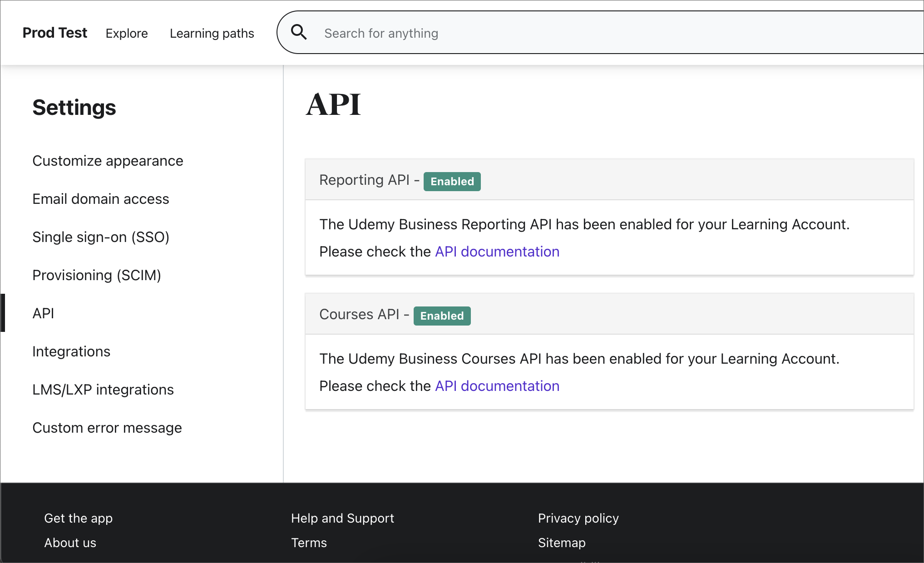Navigate to Email domain access settings
This screenshot has height=563, width=924.
(x=101, y=199)
